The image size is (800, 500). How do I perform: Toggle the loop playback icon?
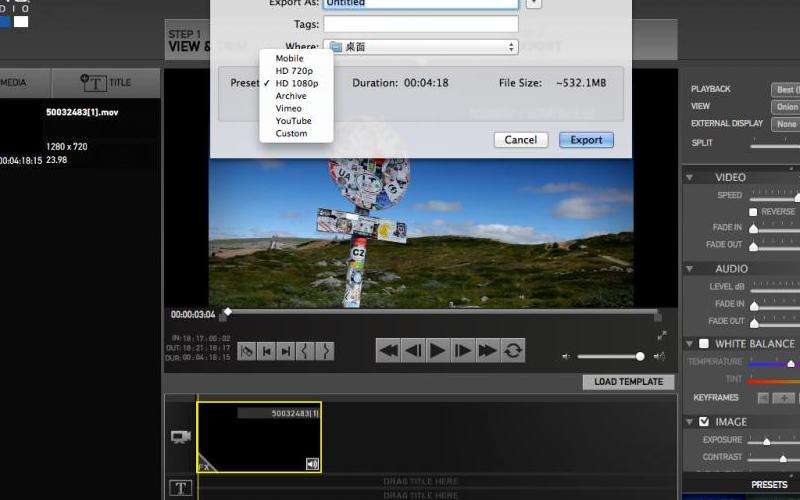click(x=513, y=350)
